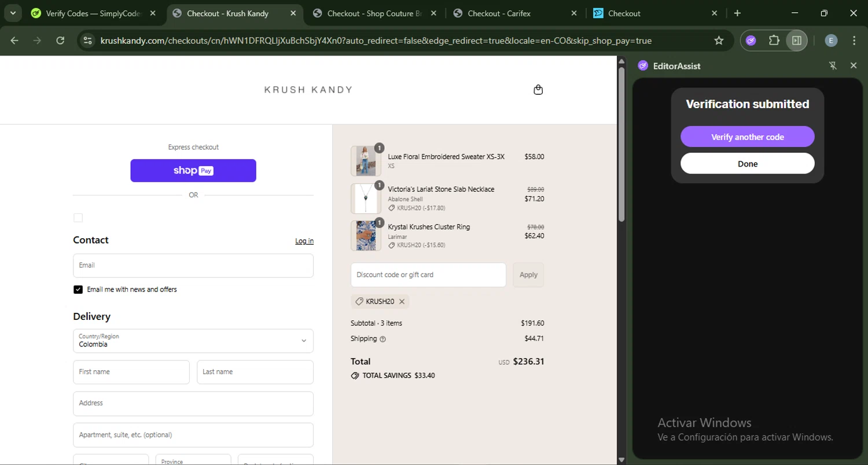The width and height of the screenshot is (868, 465).
Task: Click the address bar URL
Action: click(x=376, y=40)
